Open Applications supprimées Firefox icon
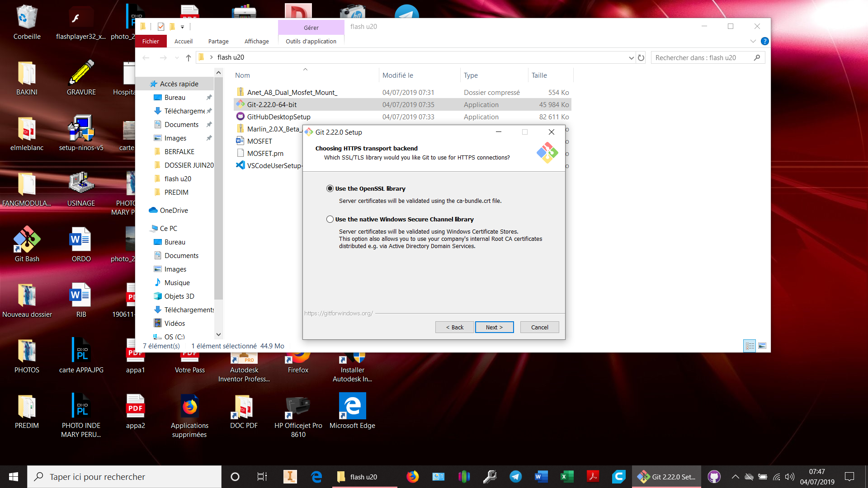868x488 pixels. point(189,416)
